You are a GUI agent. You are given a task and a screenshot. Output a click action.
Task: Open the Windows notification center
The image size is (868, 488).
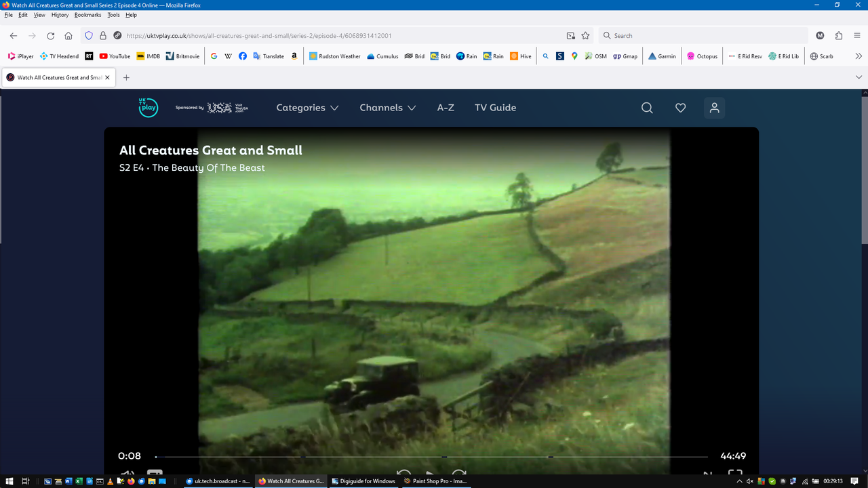pyautogui.click(x=855, y=481)
